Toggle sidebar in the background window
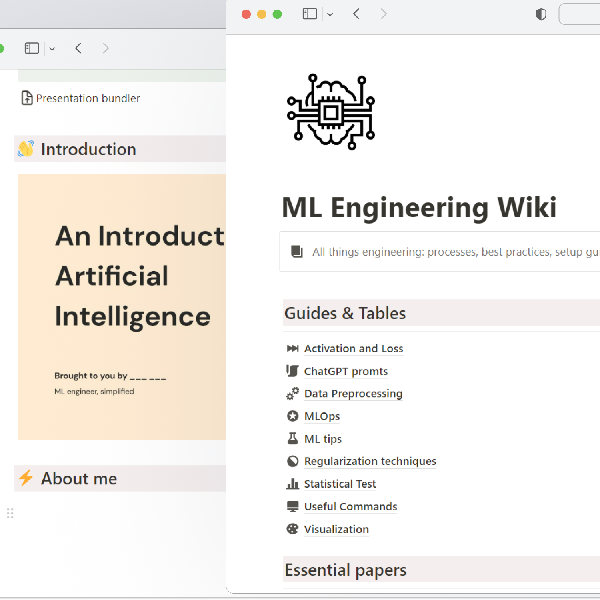This screenshot has height=600, width=600. (x=32, y=49)
